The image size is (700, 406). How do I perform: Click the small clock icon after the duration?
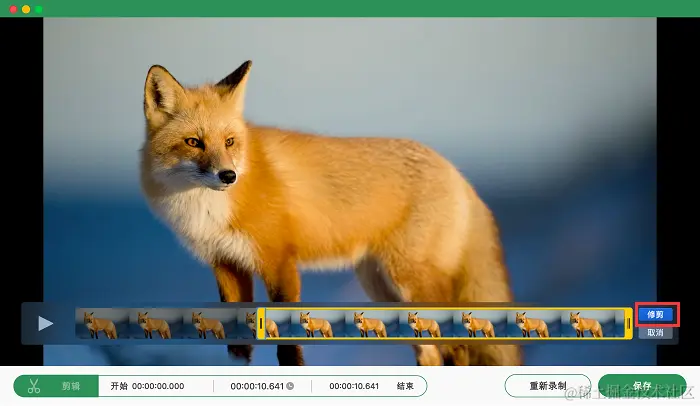[x=290, y=386]
